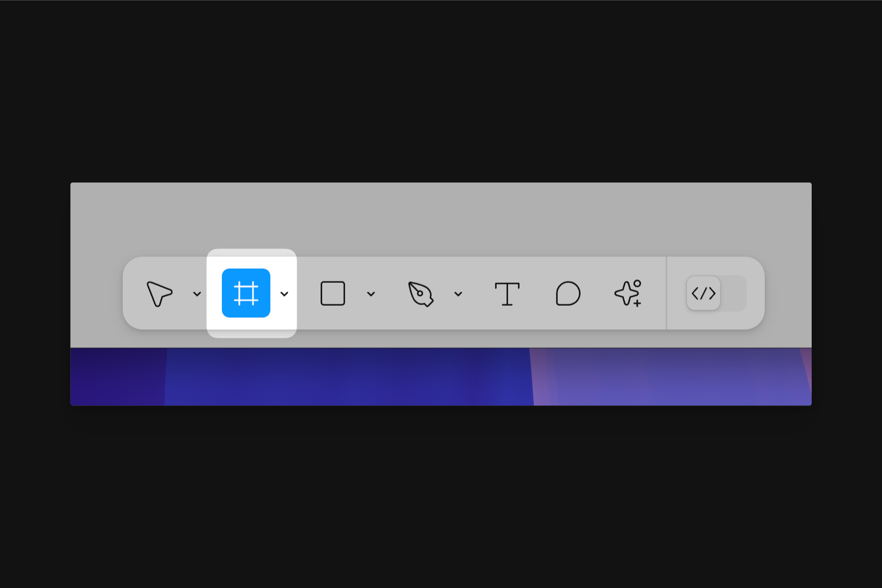Expand the Pen tool options chevron
Viewport: 882px width, 588px height.
(458, 294)
